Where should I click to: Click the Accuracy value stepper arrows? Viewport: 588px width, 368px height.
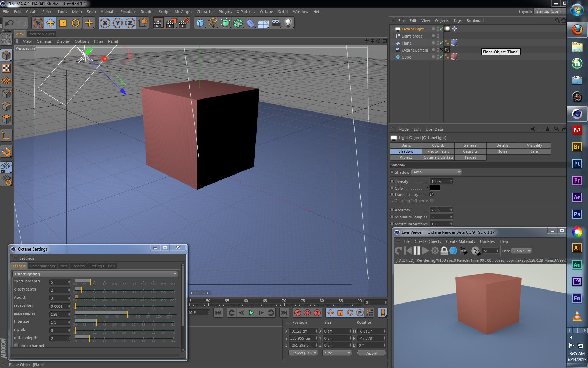point(451,210)
